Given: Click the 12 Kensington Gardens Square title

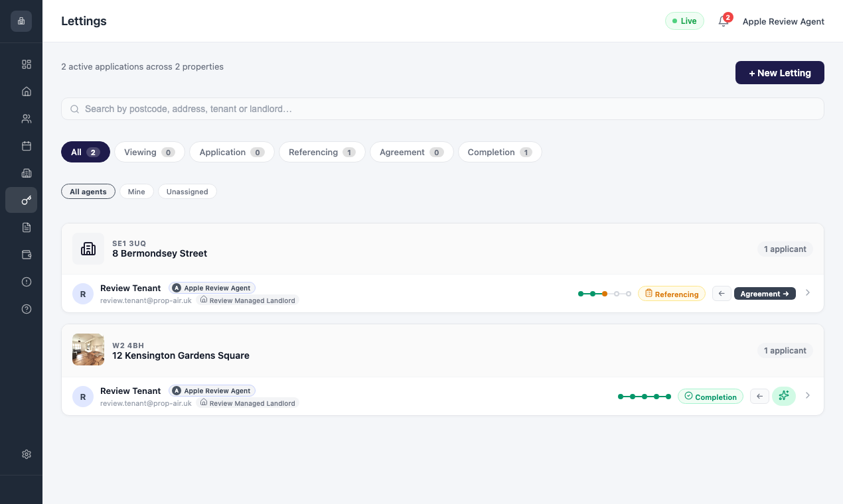Looking at the screenshot, I should click(x=181, y=355).
